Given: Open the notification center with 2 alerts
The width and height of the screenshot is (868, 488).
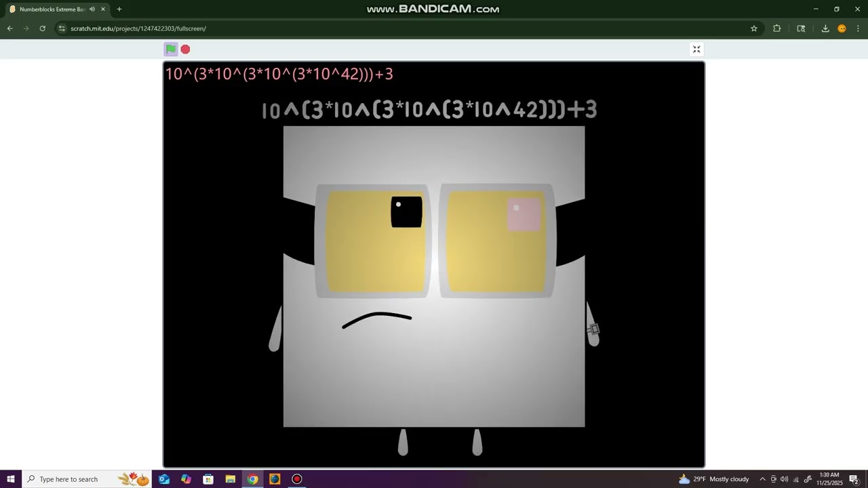Looking at the screenshot, I should 854,479.
